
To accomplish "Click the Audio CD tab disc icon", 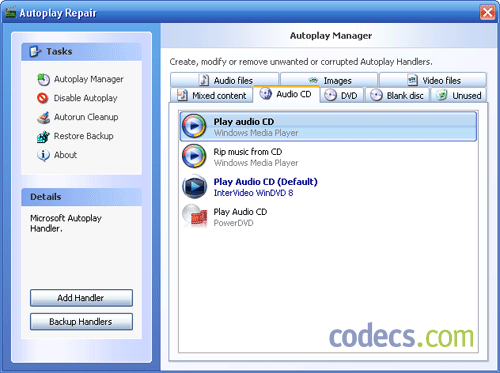I will point(266,94).
